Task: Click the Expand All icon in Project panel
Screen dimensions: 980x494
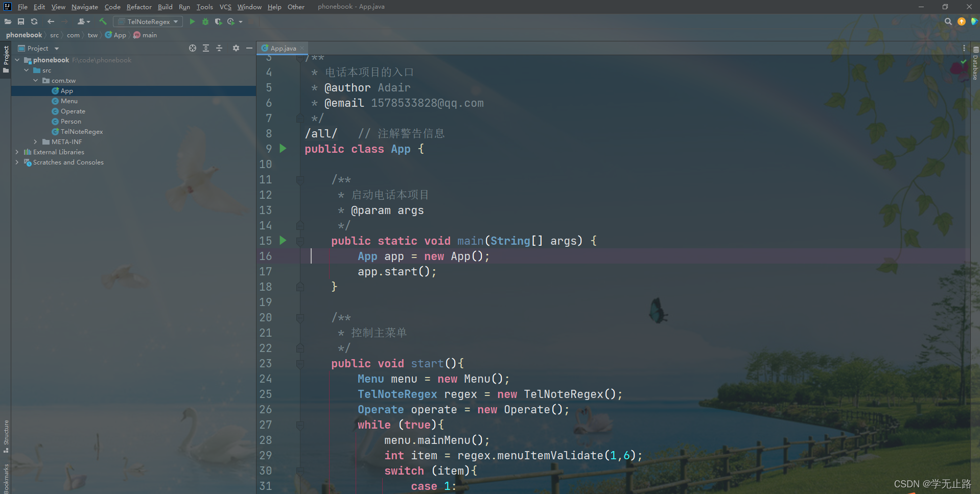Action: [x=206, y=48]
